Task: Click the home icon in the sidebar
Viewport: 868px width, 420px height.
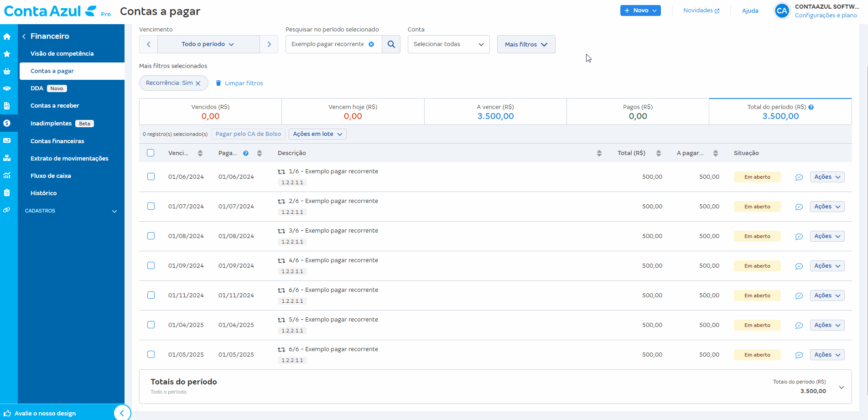Action: point(7,36)
